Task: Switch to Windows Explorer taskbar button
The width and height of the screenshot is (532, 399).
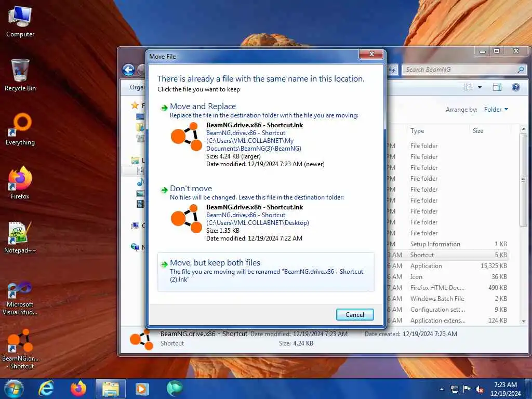Action: [111, 389]
